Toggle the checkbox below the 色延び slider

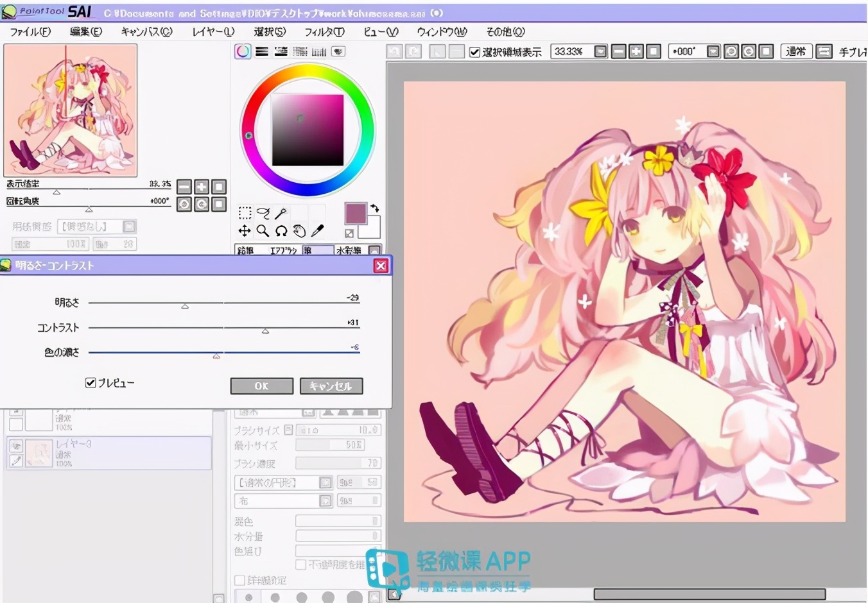[300, 565]
